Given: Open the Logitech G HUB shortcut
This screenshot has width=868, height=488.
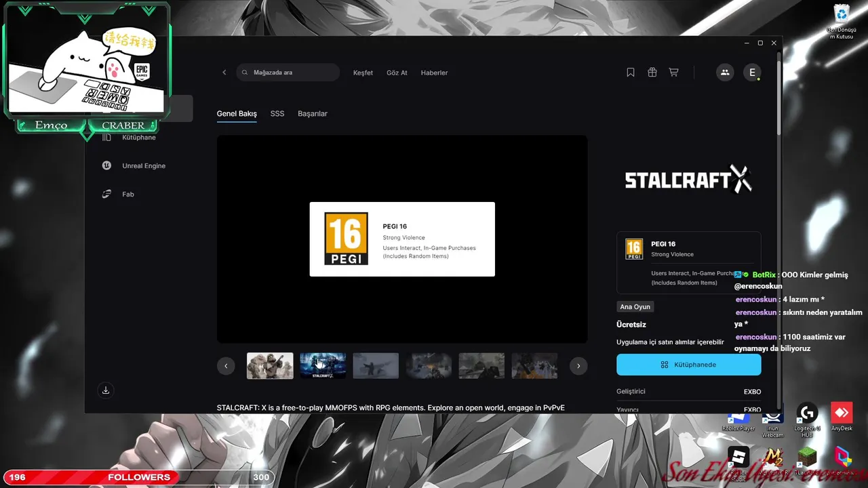Looking at the screenshot, I should pos(807,420).
